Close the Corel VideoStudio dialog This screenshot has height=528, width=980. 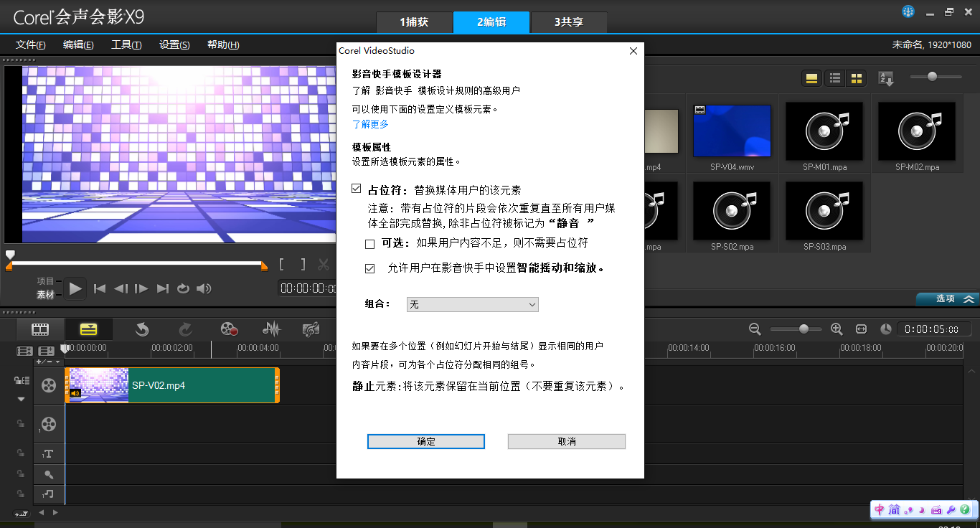point(633,51)
